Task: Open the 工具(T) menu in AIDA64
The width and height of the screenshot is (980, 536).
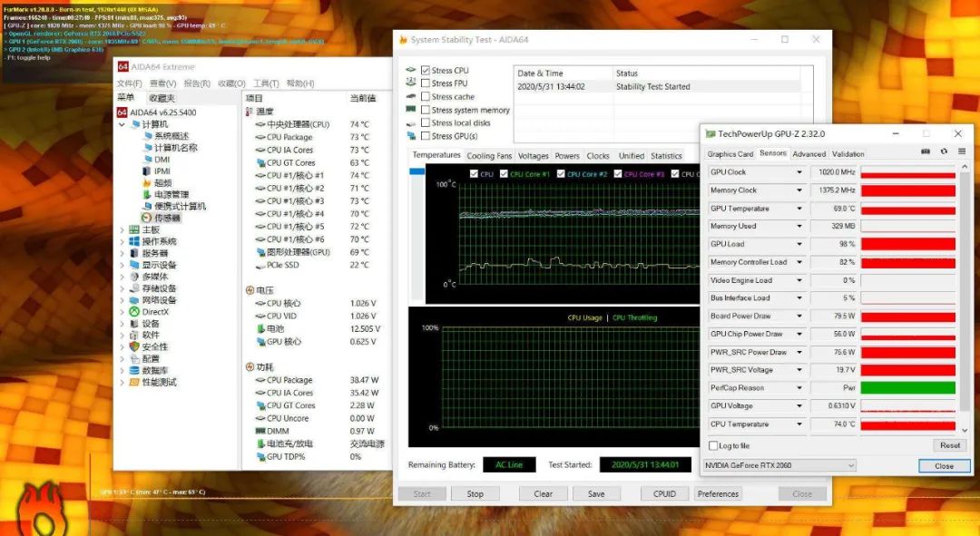Action: pos(266,83)
